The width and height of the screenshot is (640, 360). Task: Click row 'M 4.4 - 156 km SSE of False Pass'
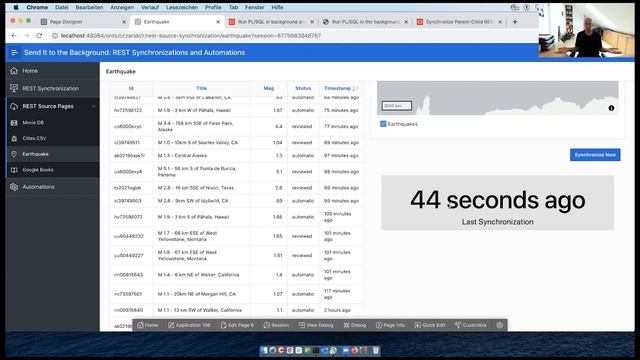tap(236, 127)
